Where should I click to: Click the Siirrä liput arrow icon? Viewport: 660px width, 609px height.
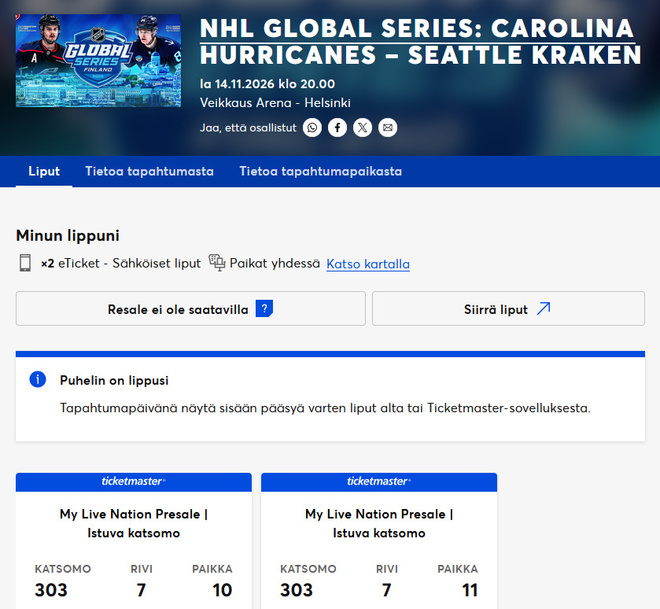[x=543, y=308]
